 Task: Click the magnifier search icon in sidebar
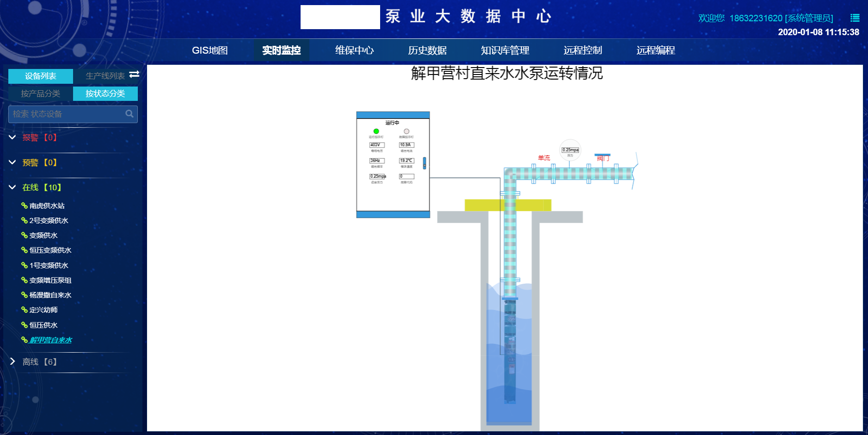[x=129, y=114]
